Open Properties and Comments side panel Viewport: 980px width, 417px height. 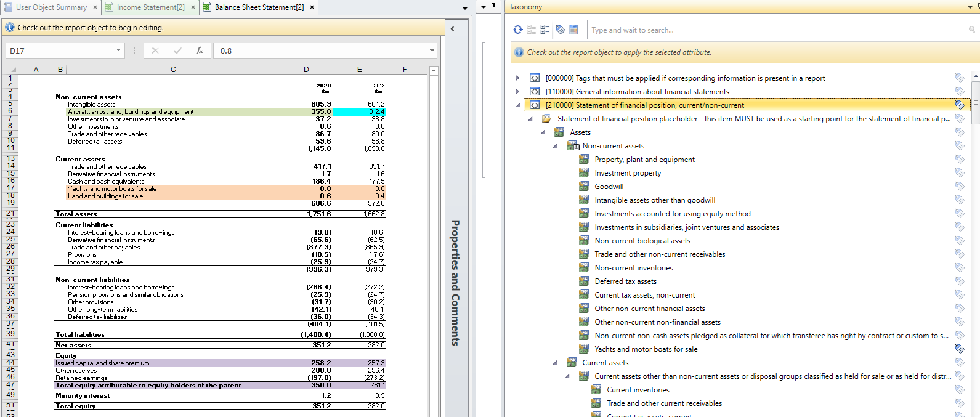(455, 282)
